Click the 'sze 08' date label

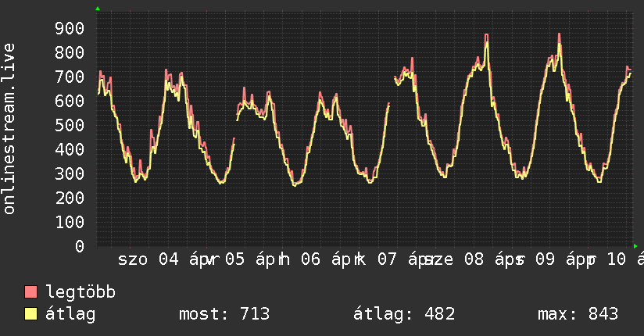(453, 259)
